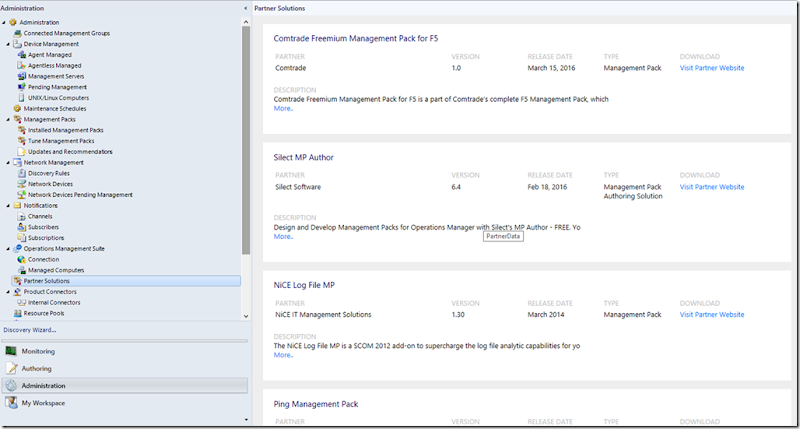Switch to the Authoring workspace
This screenshot has width=800, height=429.
pos(124,368)
